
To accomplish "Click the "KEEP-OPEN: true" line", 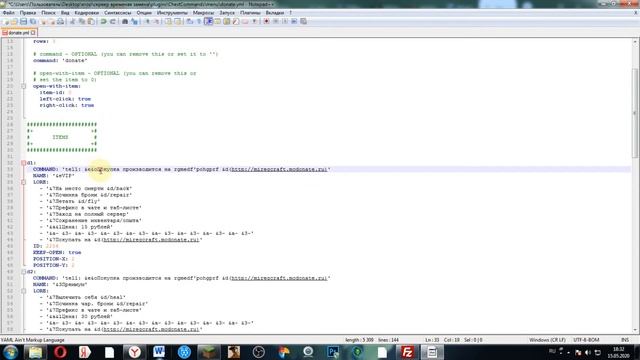I will click(57, 252).
